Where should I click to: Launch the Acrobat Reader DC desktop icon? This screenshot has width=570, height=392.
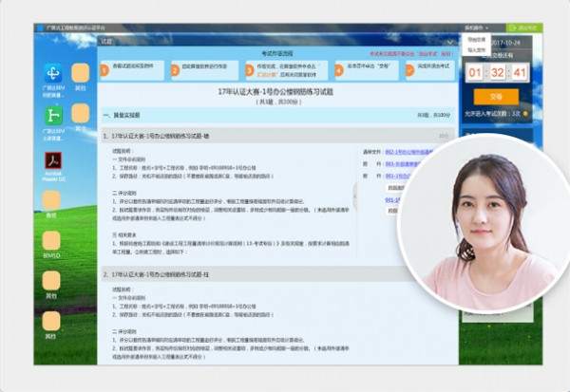52,160
